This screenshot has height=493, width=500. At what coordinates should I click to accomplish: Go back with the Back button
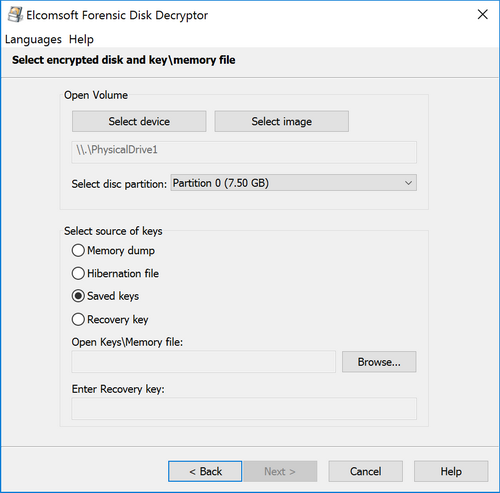click(x=205, y=471)
